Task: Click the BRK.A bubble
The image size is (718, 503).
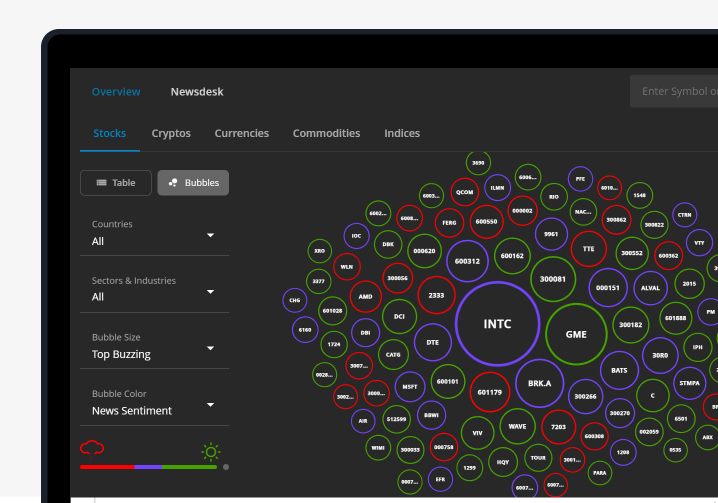Action: pos(540,383)
